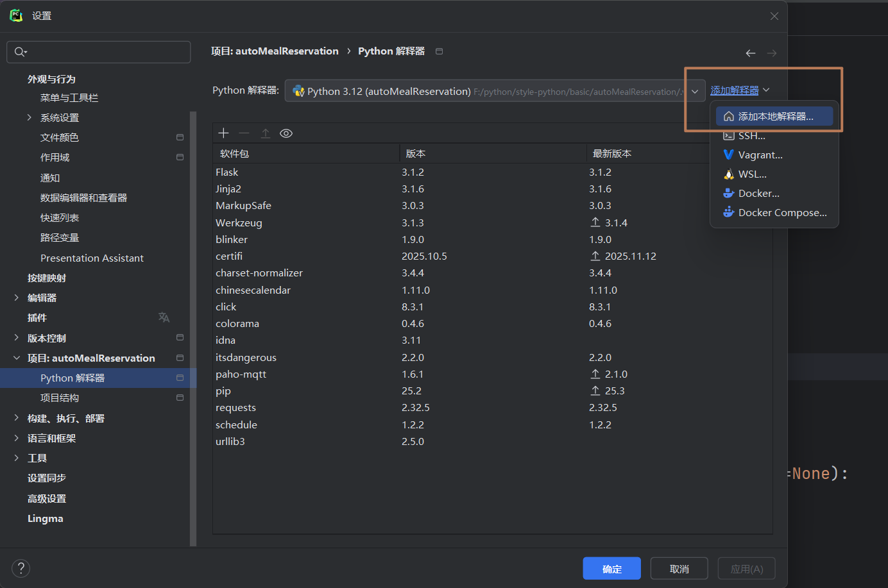
Task: Expand the 语言和框架 tree node
Action: (x=16, y=438)
